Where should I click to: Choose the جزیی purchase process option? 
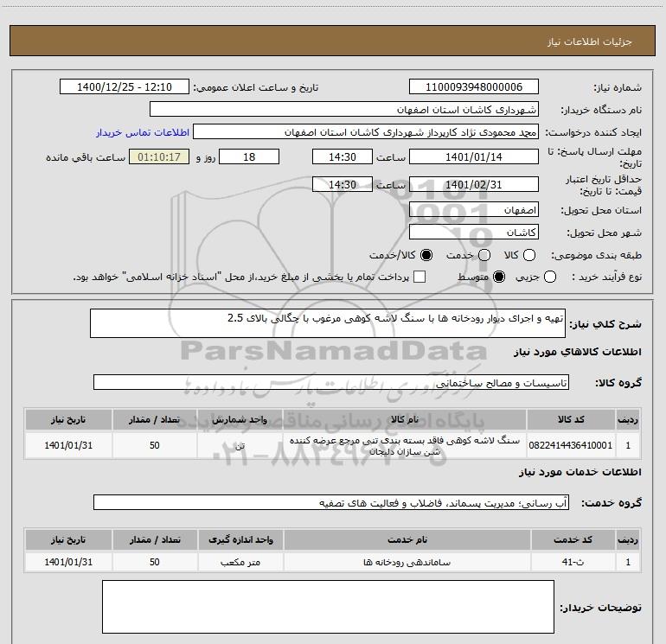click(x=550, y=277)
